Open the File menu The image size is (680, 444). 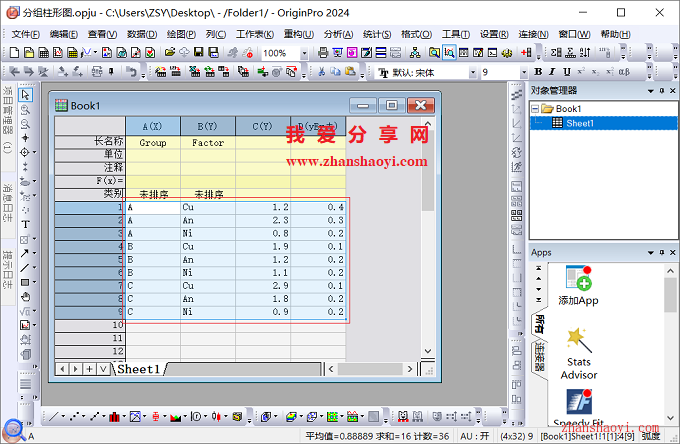pyautogui.click(x=26, y=34)
